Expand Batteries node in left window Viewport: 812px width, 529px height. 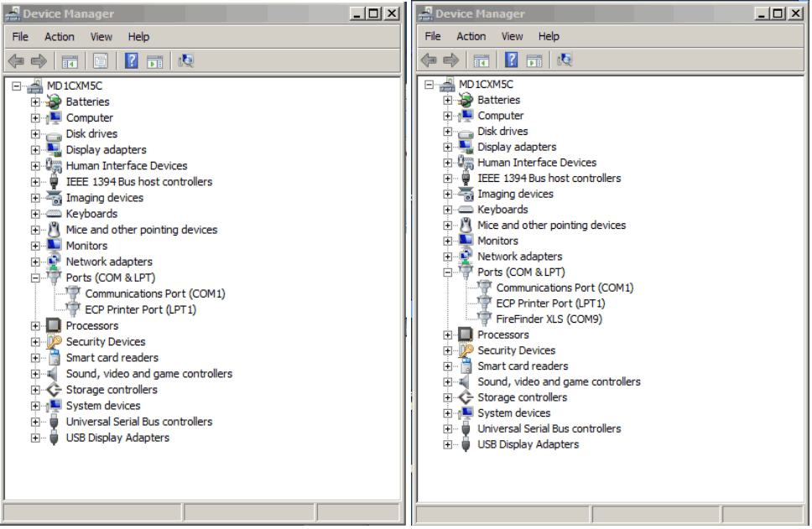(x=35, y=102)
